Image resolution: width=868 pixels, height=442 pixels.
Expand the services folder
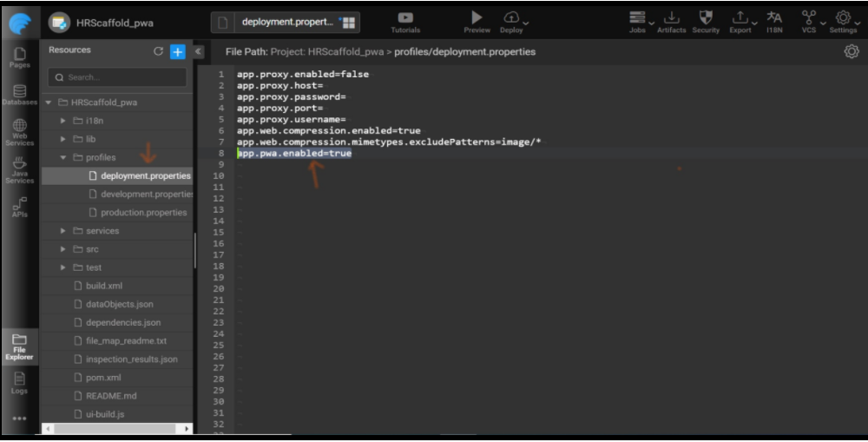(63, 231)
